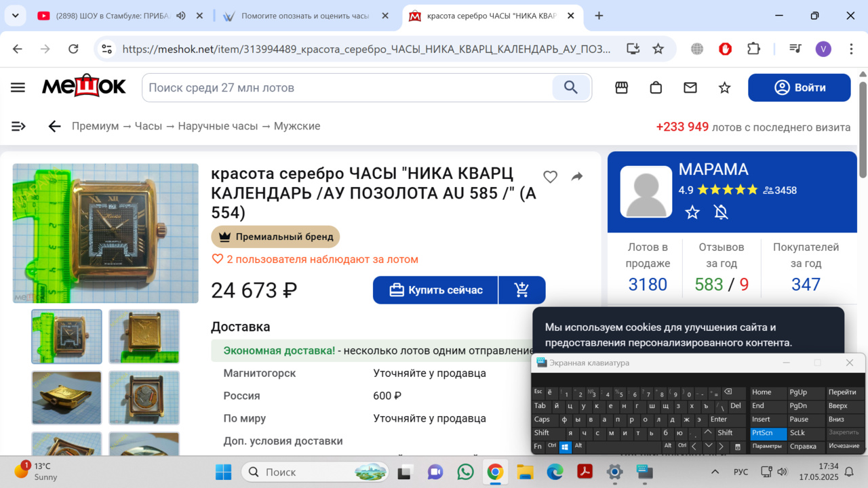Open Microsoft Edge from taskbar
The height and width of the screenshot is (488, 868).
[x=555, y=472]
